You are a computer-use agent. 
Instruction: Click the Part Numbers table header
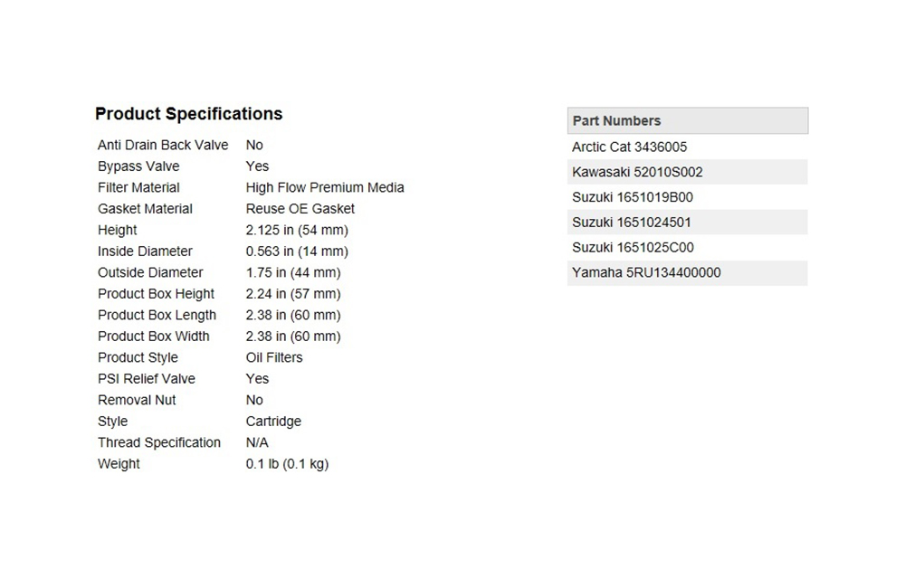(x=616, y=121)
